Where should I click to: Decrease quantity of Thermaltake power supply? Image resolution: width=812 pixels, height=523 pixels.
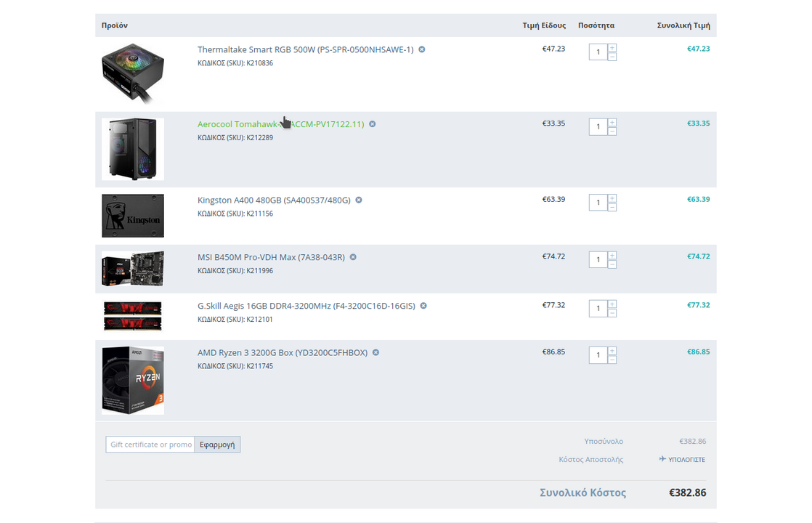click(612, 57)
